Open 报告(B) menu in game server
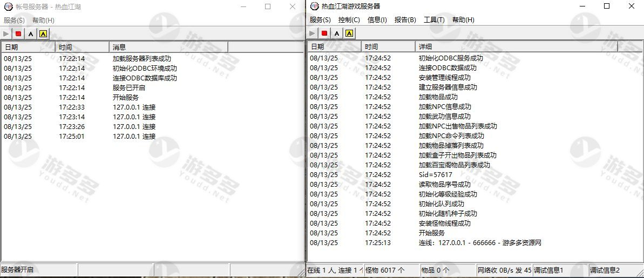The width and height of the screenshot is (644, 278). pyautogui.click(x=405, y=20)
